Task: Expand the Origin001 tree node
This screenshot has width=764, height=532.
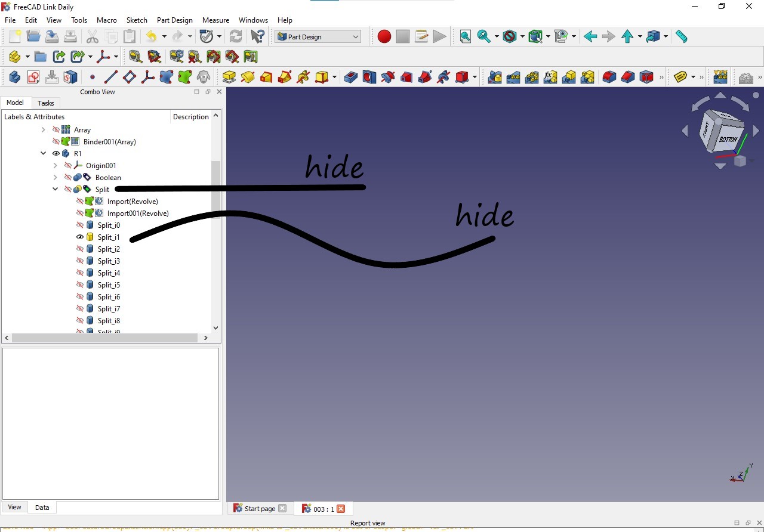Action: click(x=55, y=165)
